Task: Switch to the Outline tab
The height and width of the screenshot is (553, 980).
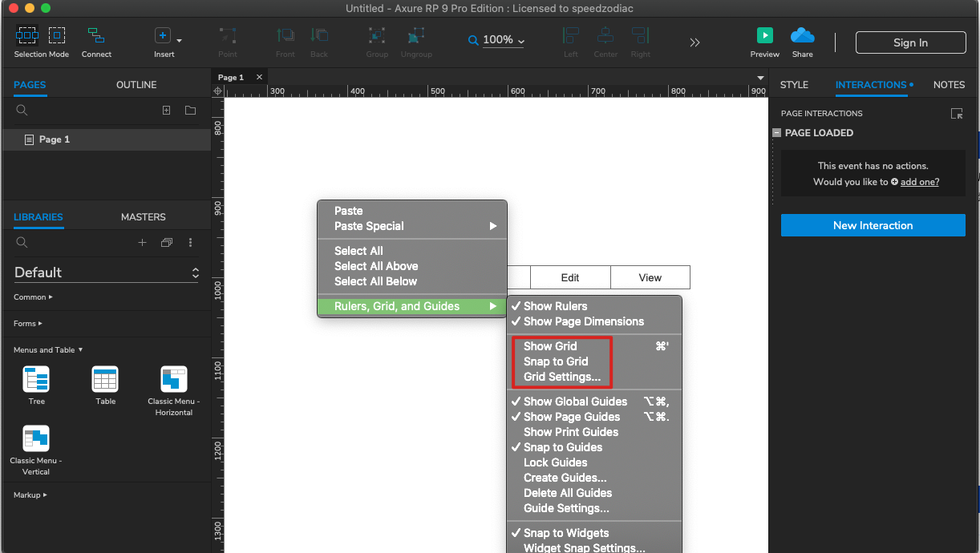Action: point(136,85)
